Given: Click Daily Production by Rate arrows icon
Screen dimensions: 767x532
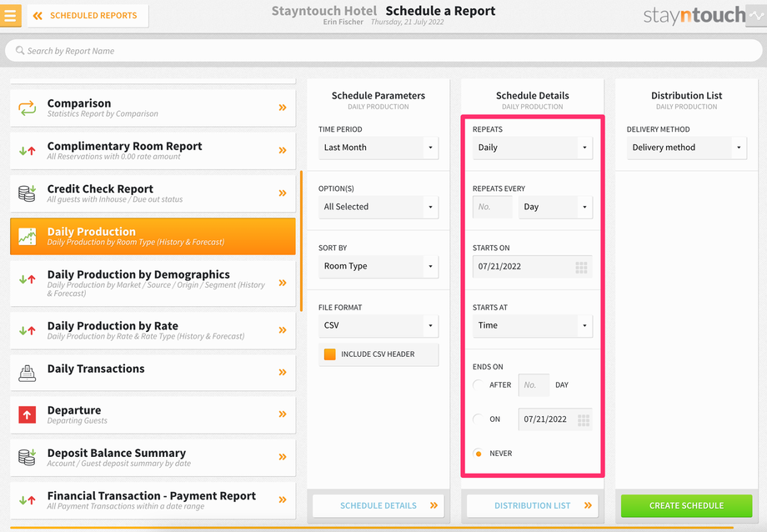Looking at the screenshot, I should click(28, 330).
